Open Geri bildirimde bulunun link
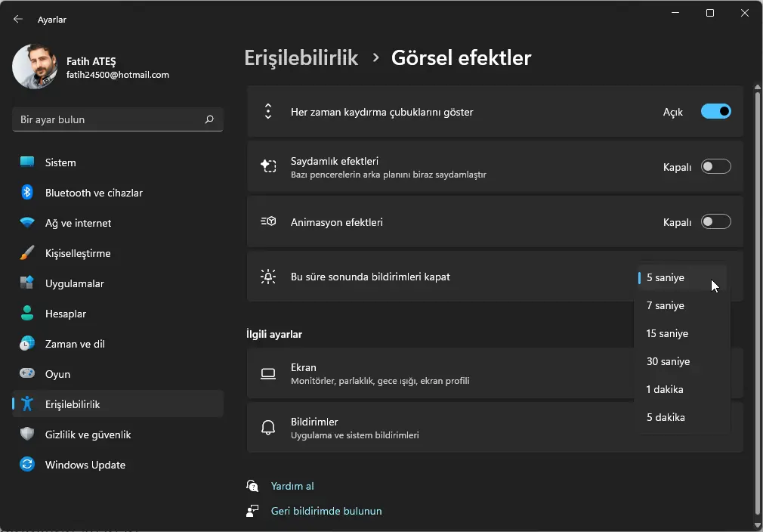Viewport: 763px width, 532px height. click(x=326, y=511)
